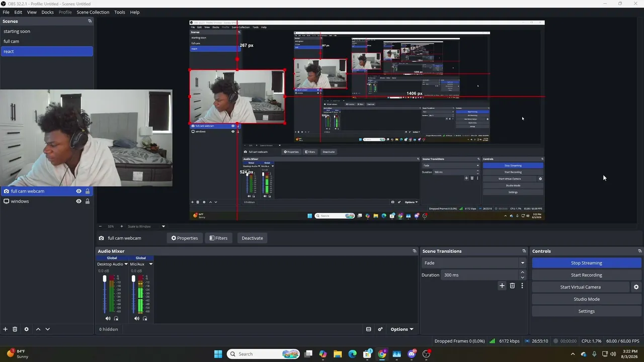Zoom out the preview with minus
Screen dimensions: 644x362
click(100, 226)
